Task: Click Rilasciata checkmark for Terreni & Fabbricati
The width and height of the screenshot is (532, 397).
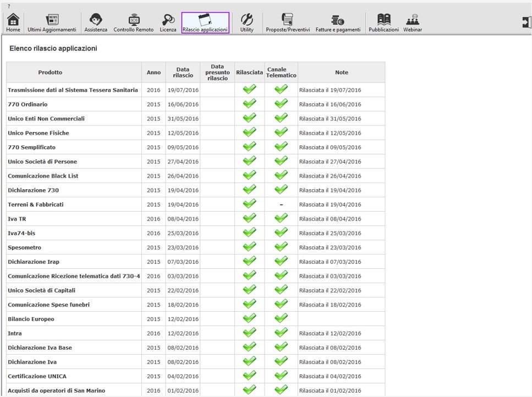Action: click(x=249, y=203)
